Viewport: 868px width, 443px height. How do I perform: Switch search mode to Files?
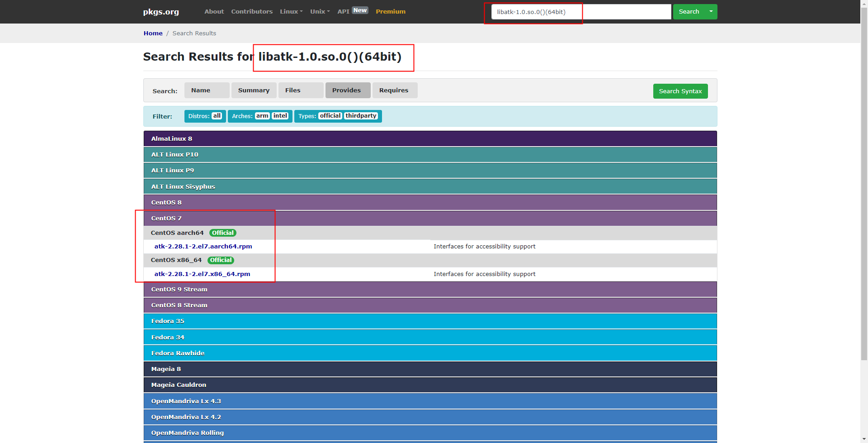[x=301, y=90]
